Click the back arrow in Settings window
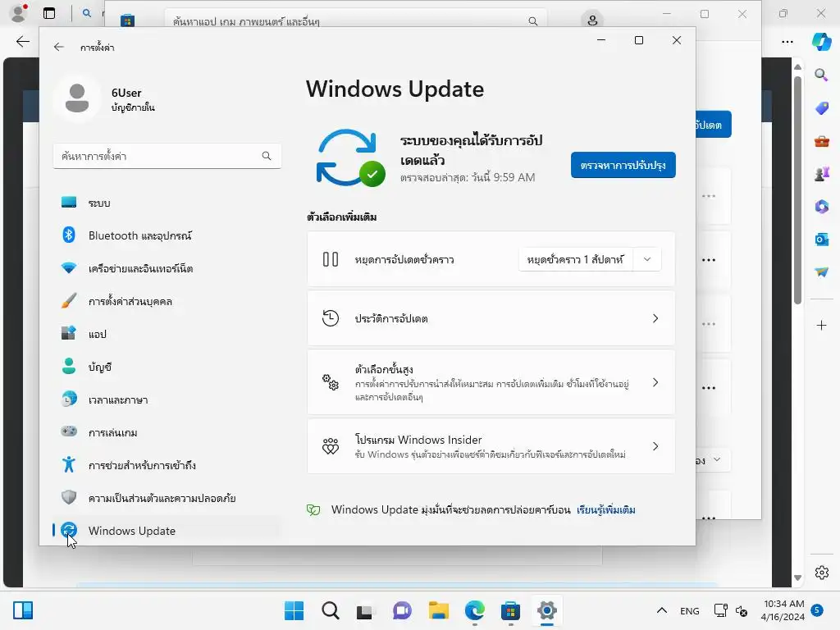 point(59,47)
